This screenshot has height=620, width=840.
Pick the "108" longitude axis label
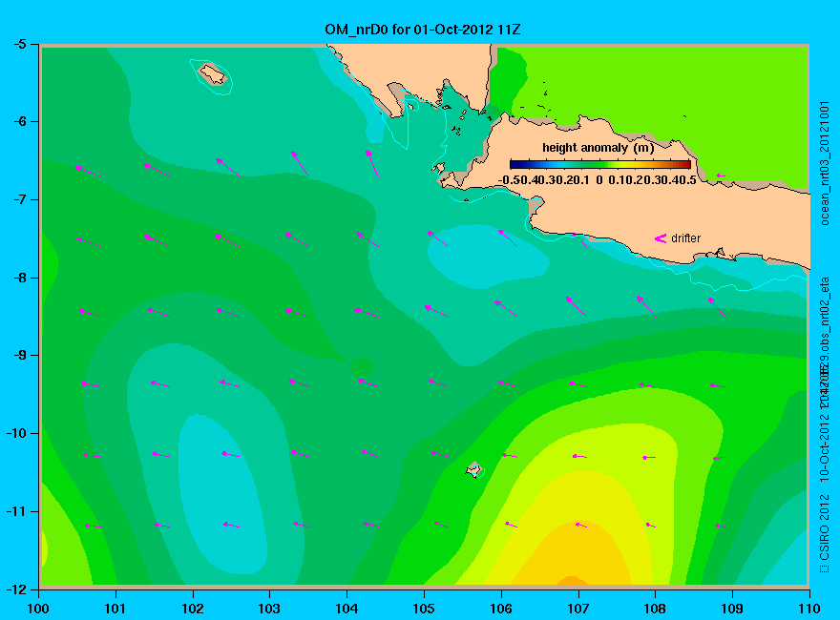655,609
